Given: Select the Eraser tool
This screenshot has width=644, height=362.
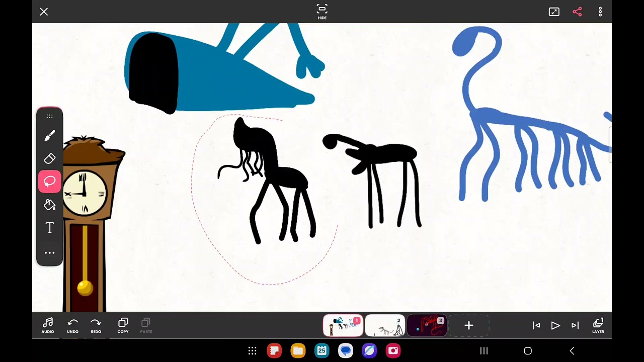Looking at the screenshot, I should 49,158.
